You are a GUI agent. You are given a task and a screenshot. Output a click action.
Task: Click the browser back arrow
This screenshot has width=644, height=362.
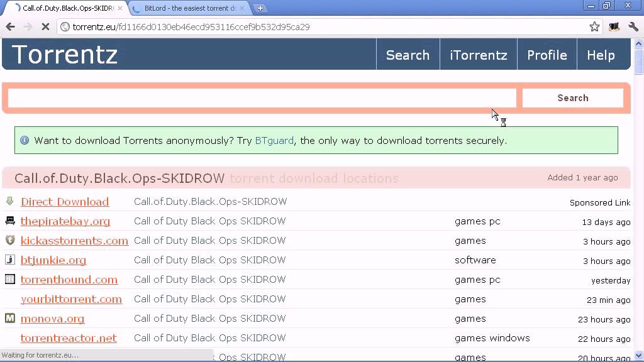[x=10, y=27]
